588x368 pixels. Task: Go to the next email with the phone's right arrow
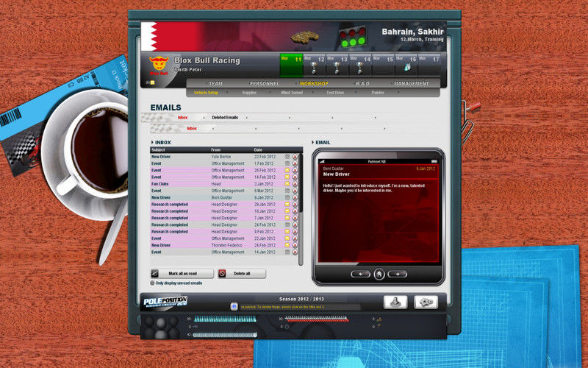(x=398, y=274)
